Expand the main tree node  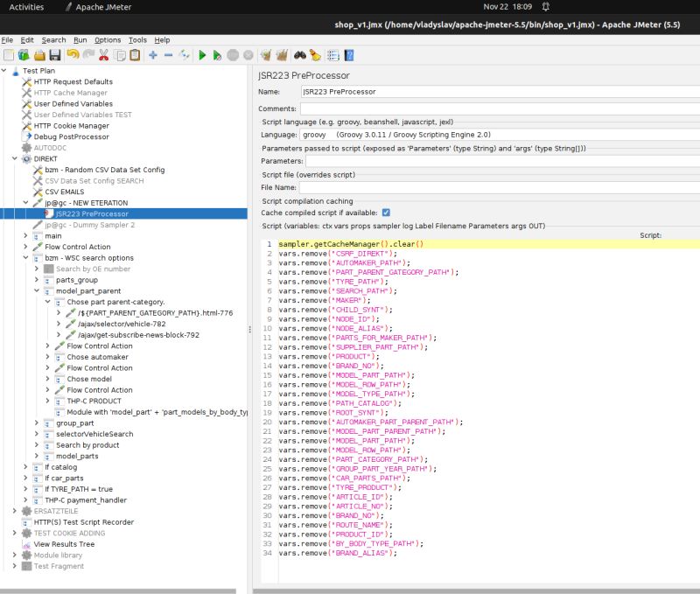tap(26, 234)
